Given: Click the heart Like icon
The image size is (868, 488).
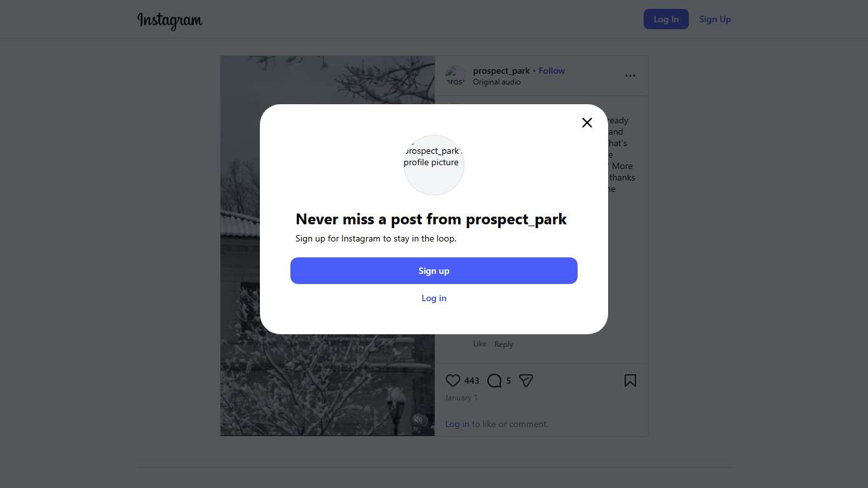Looking at the screenshot, I should click(452, 381).
